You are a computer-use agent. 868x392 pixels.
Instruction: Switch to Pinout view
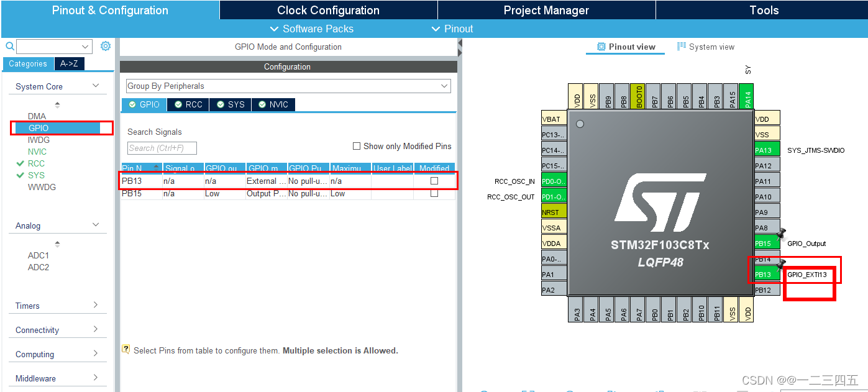pos(626,47)
